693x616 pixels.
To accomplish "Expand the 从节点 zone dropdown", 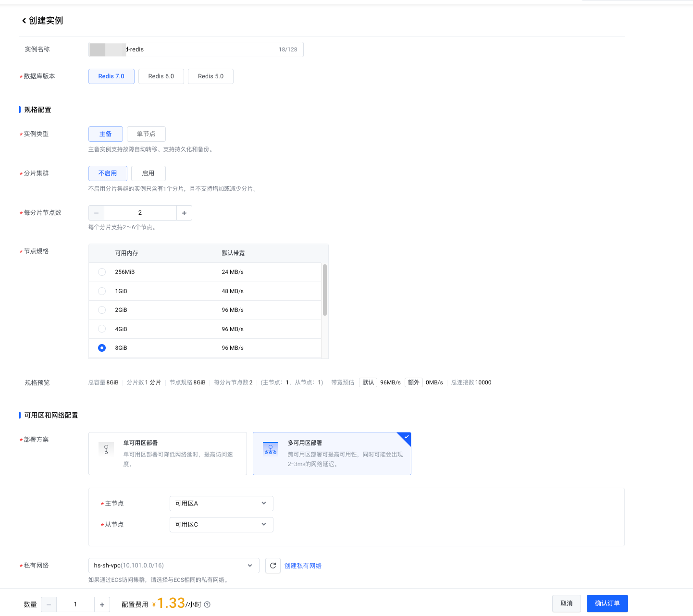I will coord(221,525).
